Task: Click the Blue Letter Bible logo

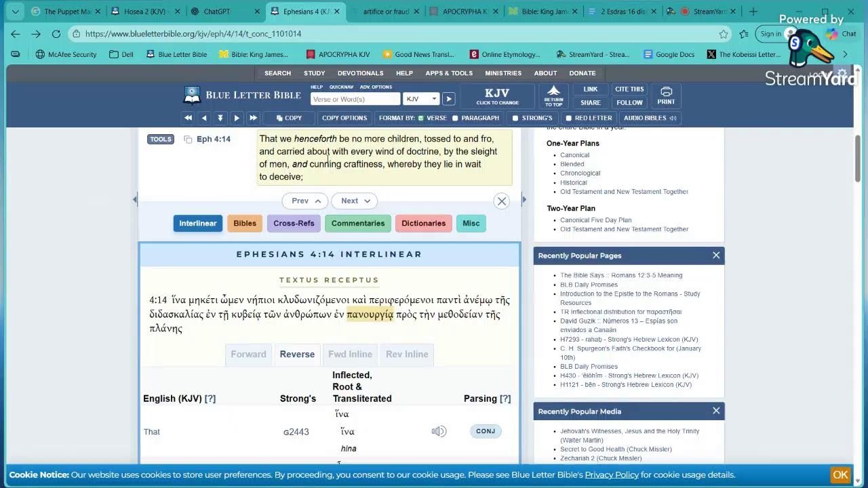Action: (242, 96)
